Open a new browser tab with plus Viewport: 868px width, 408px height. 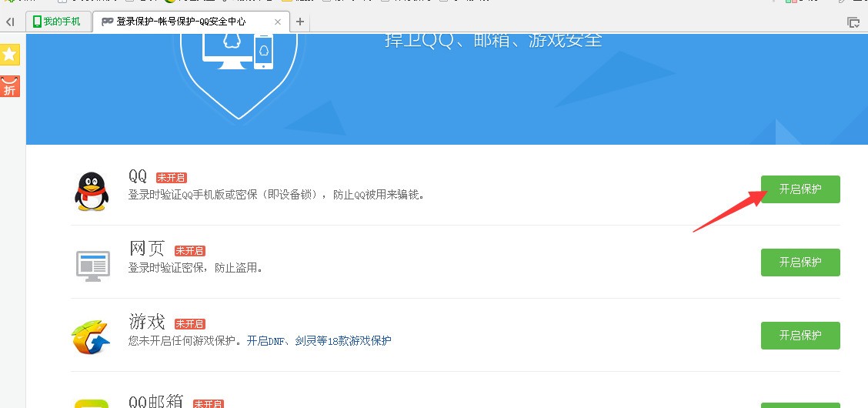300,22
